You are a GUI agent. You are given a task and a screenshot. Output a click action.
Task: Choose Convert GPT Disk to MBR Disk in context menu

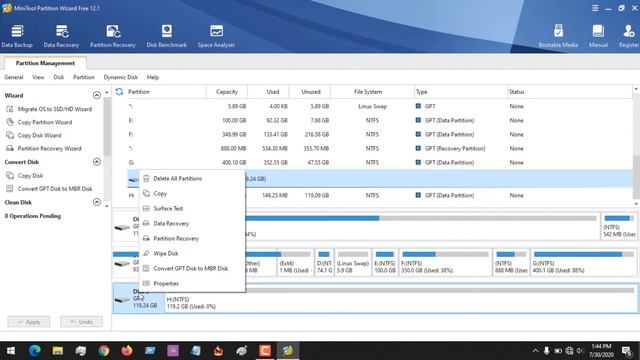click(192, 269)
